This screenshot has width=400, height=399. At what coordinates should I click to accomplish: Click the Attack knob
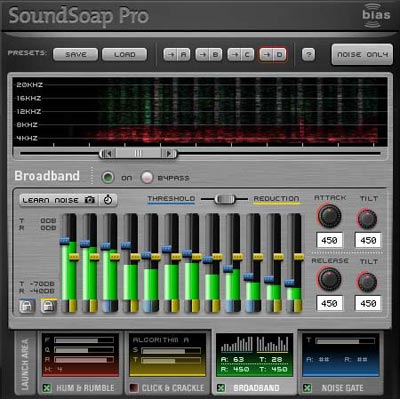pos(329,216)
